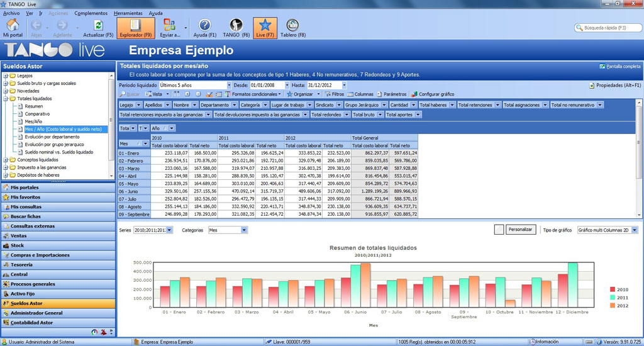Image resolution: width=644 pixels, height=346 pixels.
Task: Click the empty box beside Personalizar
Action: [499, 230]
